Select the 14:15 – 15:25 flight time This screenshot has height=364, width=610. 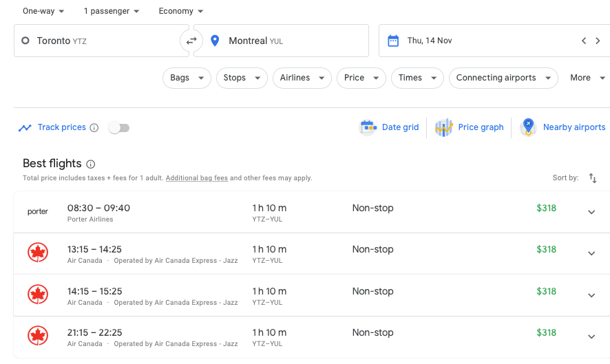(x=94, y=291)
